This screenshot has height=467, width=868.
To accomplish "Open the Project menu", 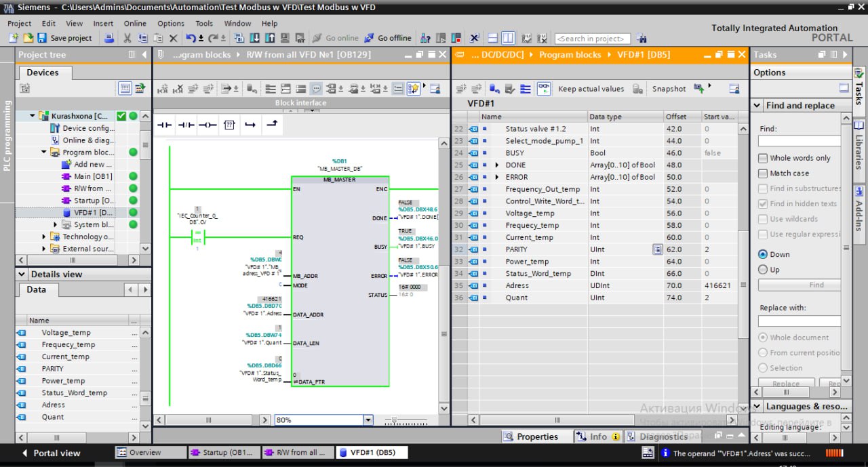I will coord(20,23).
